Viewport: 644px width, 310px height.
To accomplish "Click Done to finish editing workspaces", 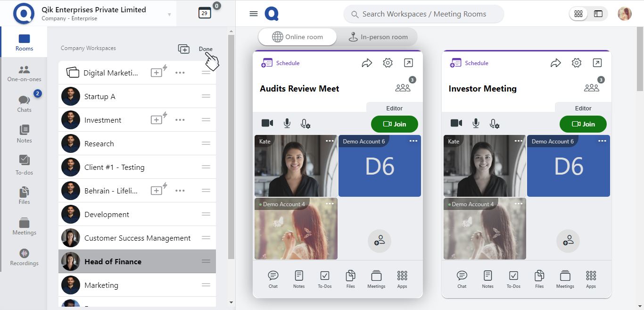I will [206, 49].
